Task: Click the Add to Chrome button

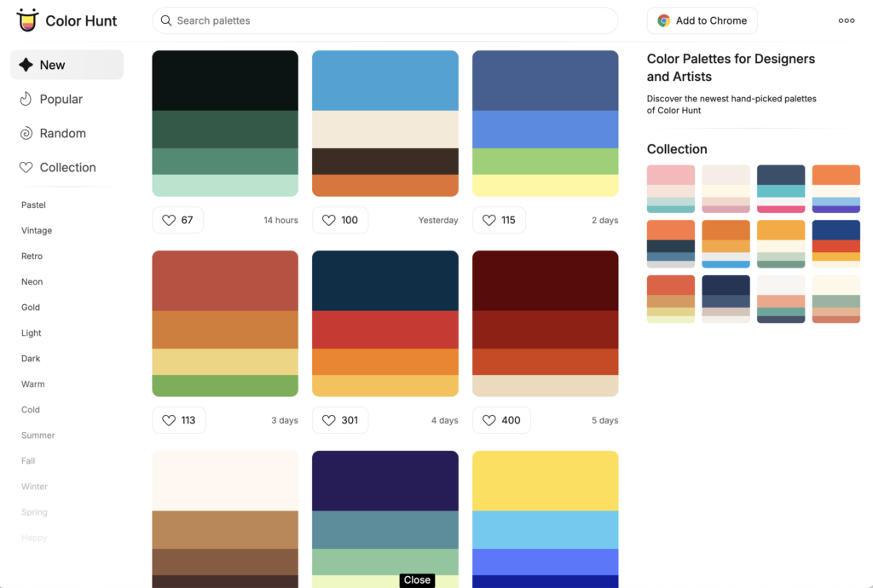Action: (x=702, y=20)
